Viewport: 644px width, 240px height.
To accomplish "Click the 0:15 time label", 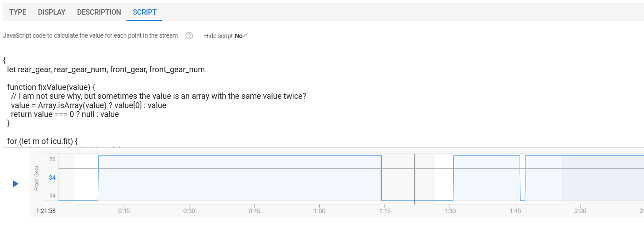I will [x=124, y=211].
